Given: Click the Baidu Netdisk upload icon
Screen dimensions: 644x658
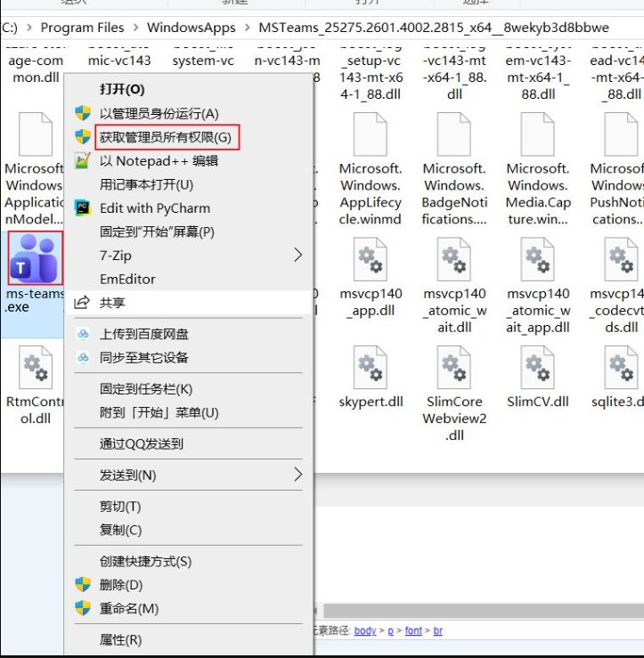Looking at the screenshot, I should (x=83, y=334).
